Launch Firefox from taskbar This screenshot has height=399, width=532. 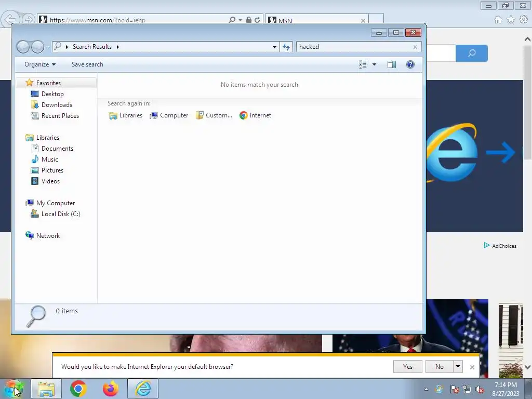[x=111, y=389]
